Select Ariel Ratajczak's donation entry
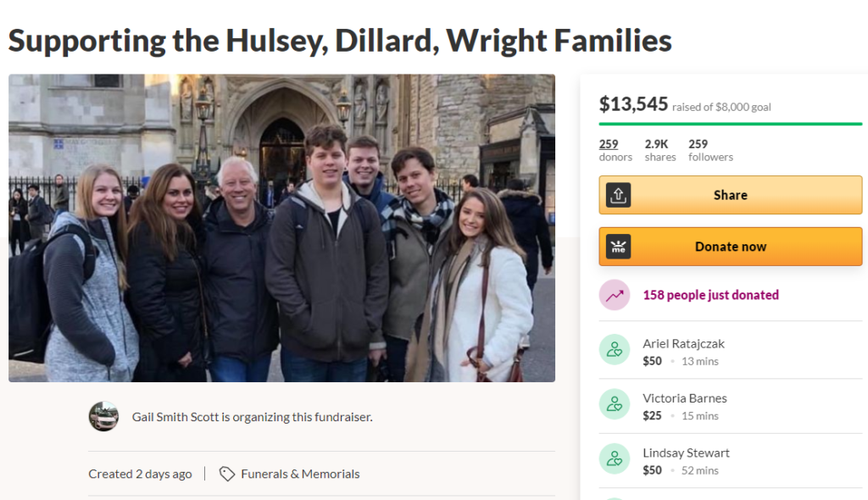868x500 pixels. tap(730, 353)
